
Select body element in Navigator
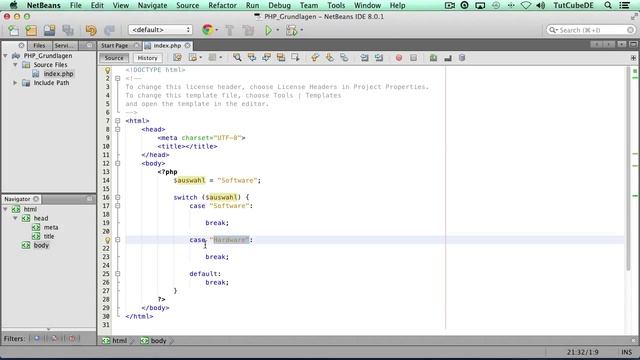pos(41,245)
